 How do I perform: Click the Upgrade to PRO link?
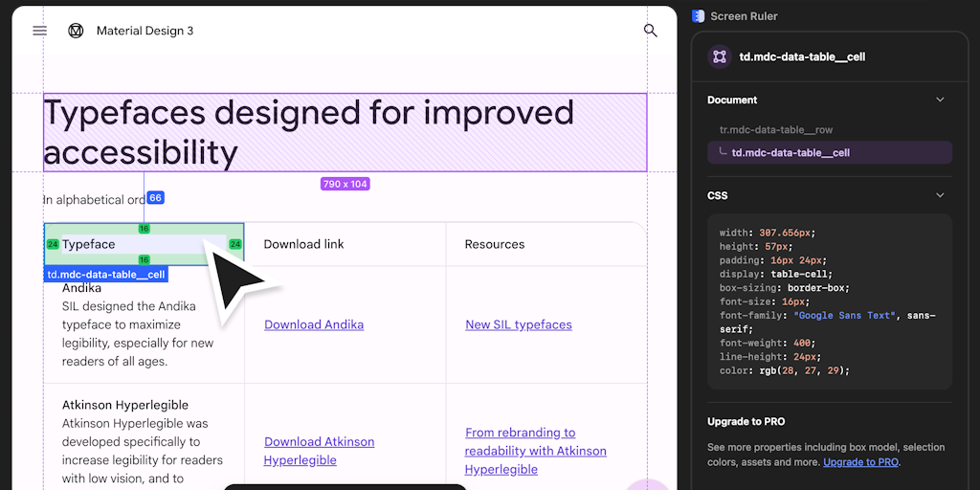click(860, 462)
